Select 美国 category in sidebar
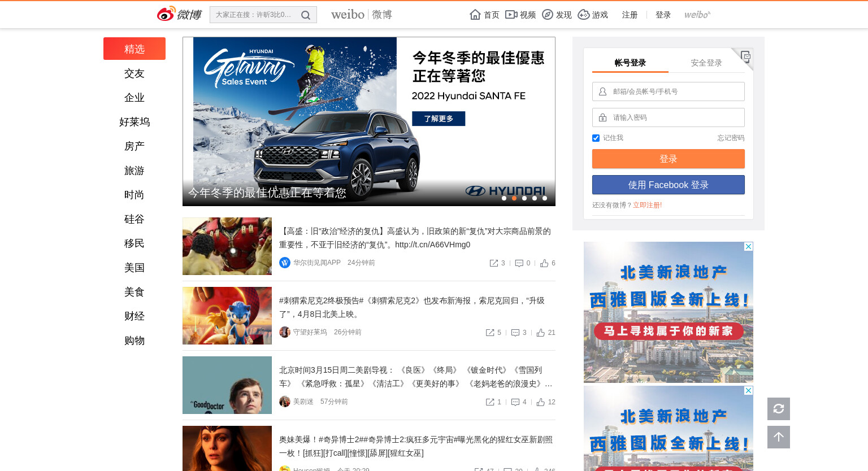This screenshot has height=471, width=868. 134,268
